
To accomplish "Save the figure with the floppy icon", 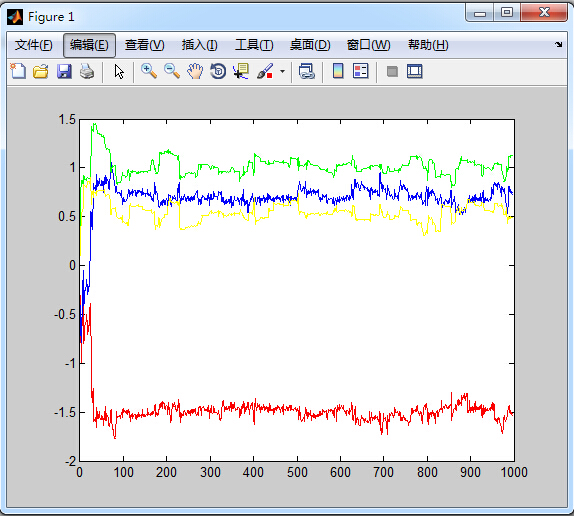I will coord(64,71).
